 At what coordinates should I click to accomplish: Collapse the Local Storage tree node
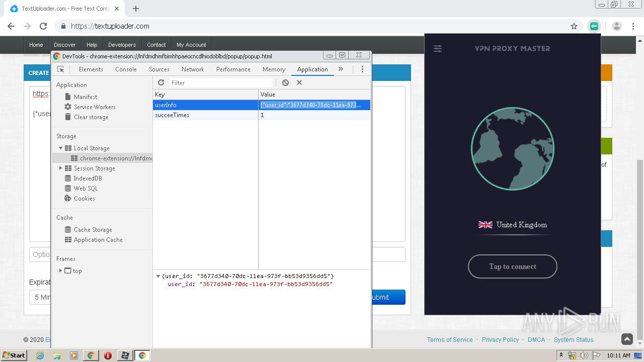coord(61,148)
